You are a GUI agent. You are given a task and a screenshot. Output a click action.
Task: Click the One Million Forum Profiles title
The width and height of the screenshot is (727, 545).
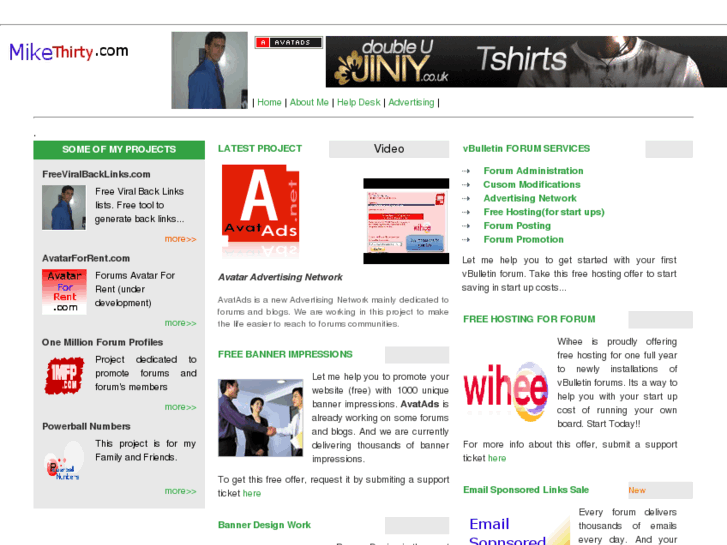(x=102, y=342)
